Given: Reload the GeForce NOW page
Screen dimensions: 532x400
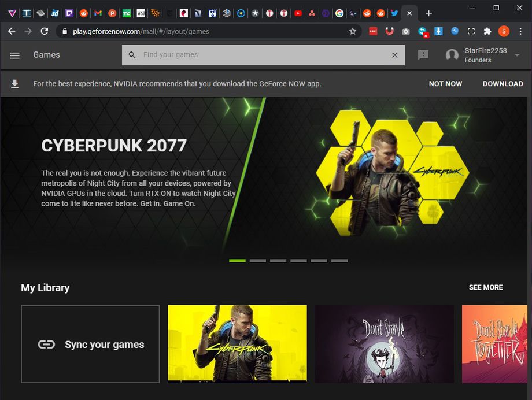Looking at the screenshot, I should [45, 31].
